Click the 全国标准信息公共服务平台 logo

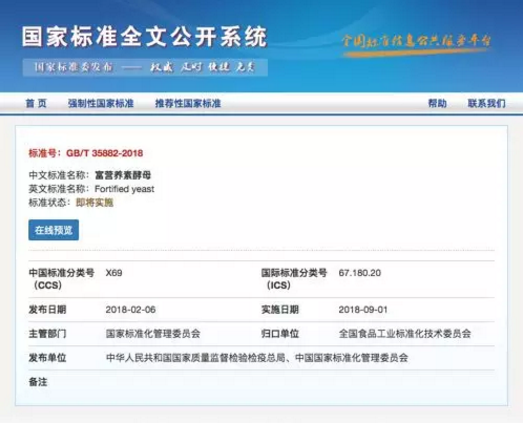[x=417, y=44]
